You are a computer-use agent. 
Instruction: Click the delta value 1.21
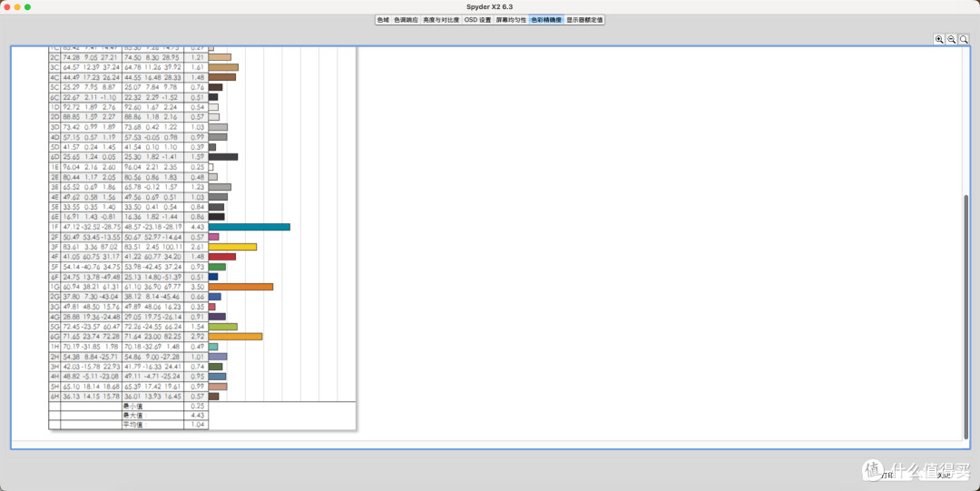click(x=198, y=57)
